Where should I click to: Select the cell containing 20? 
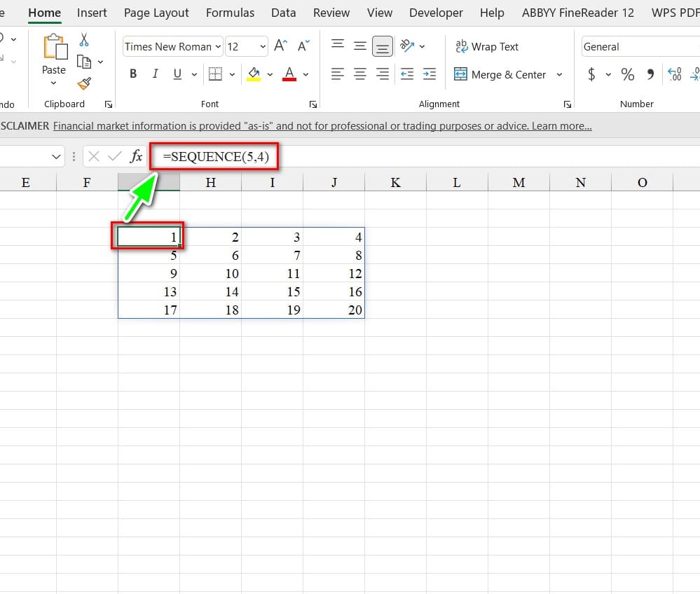pos(335,310)
